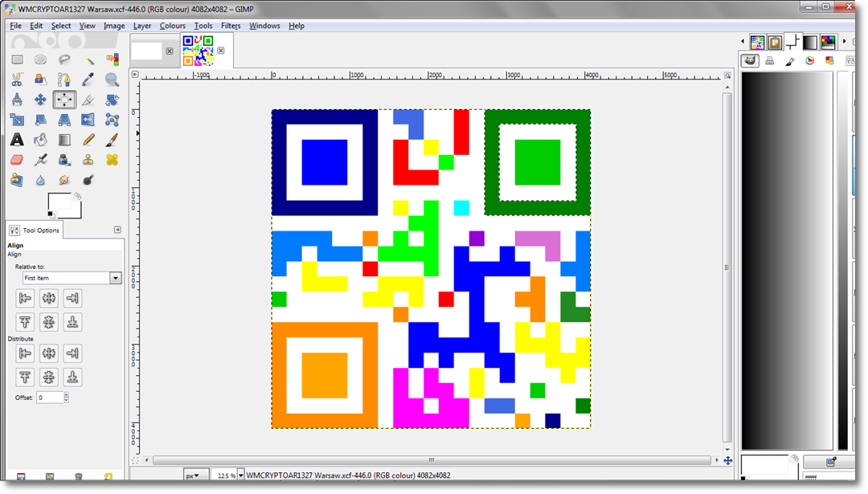Select the Shear tool
The width and height of the screenshot is (868, 494).
click(40, 120)
